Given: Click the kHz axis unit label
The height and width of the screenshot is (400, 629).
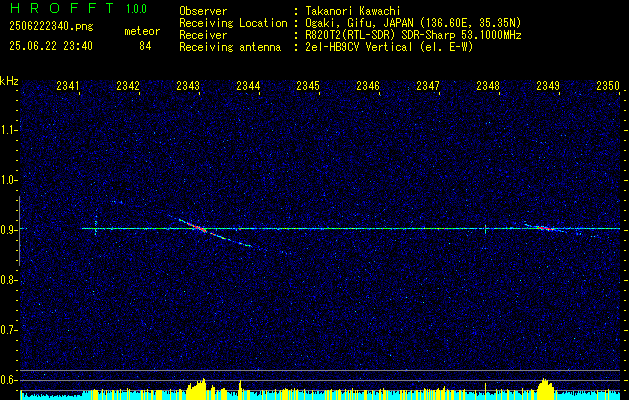Looking at the screenshot, I should click(9, 81).
